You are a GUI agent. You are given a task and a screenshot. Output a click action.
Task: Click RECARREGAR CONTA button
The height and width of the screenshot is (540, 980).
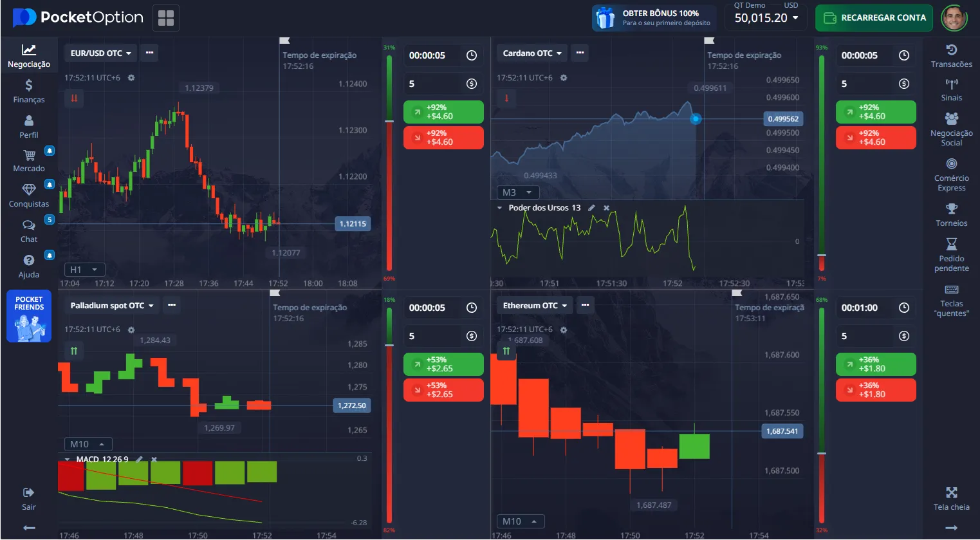point(874,18)
